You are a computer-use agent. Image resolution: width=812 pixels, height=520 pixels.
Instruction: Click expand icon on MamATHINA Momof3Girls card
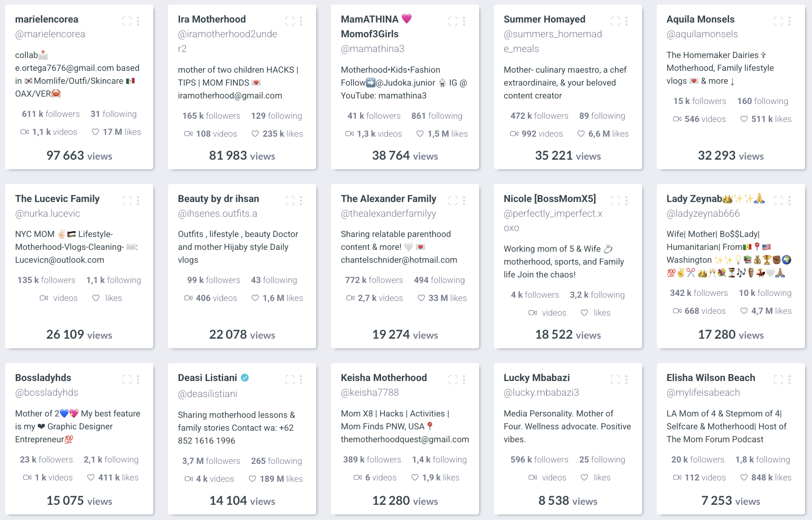click(x=453, y=21)
